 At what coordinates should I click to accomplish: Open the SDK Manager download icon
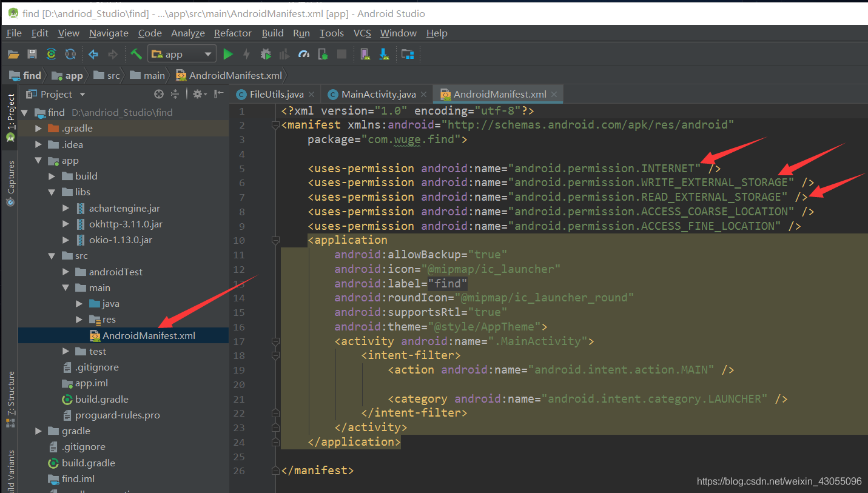tap(384, 55)
